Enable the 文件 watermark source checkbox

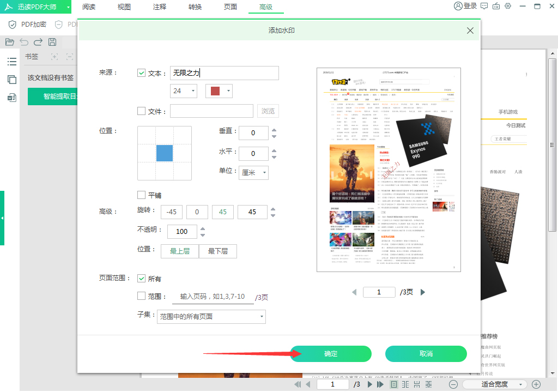(x=141, y=111)
